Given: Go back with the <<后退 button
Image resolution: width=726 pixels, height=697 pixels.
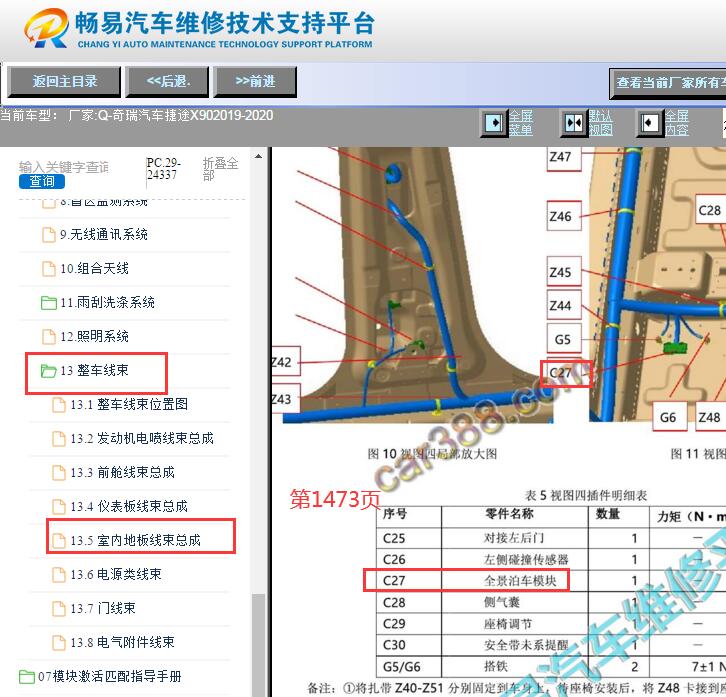Looking at the screenshot, I should point(167,82).
